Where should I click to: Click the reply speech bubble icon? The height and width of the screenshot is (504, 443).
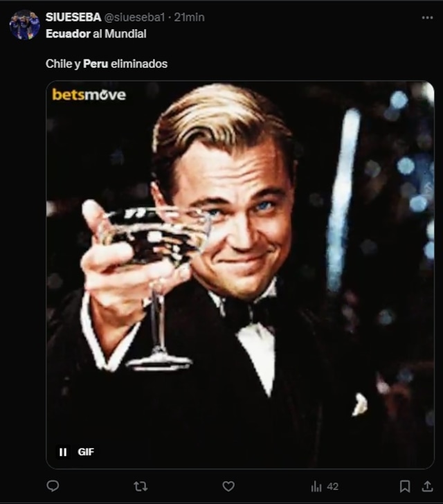click(x=53, y=486)
